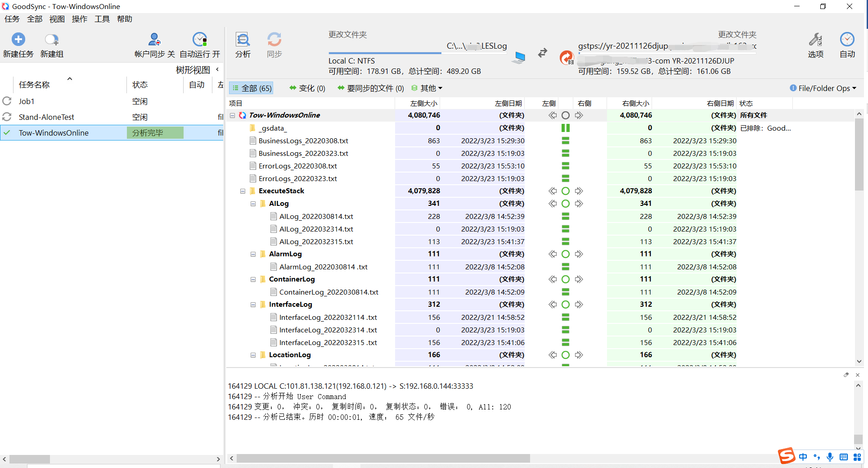Screen dimensions: 868x468
Task: Click the Job1 status circle icon
Action: pos(7,101)
